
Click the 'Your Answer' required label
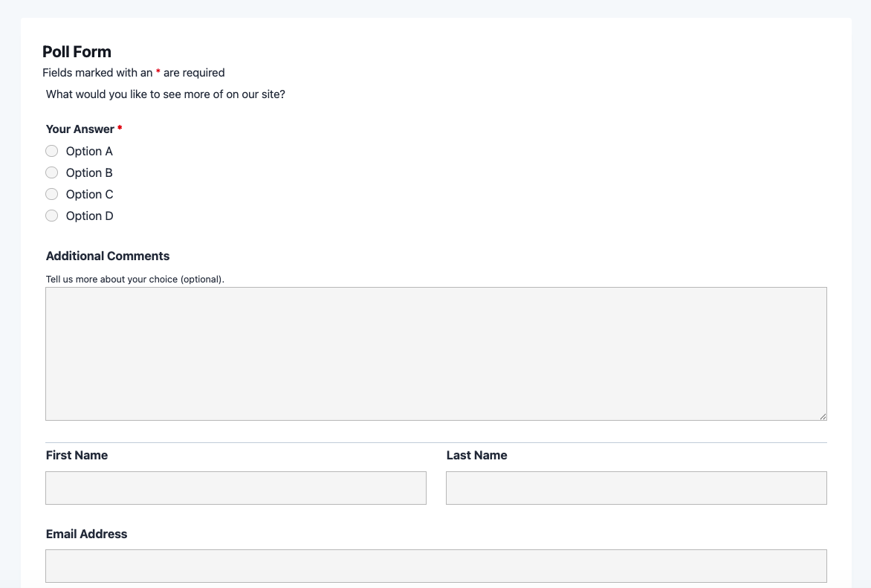(80, 129)
